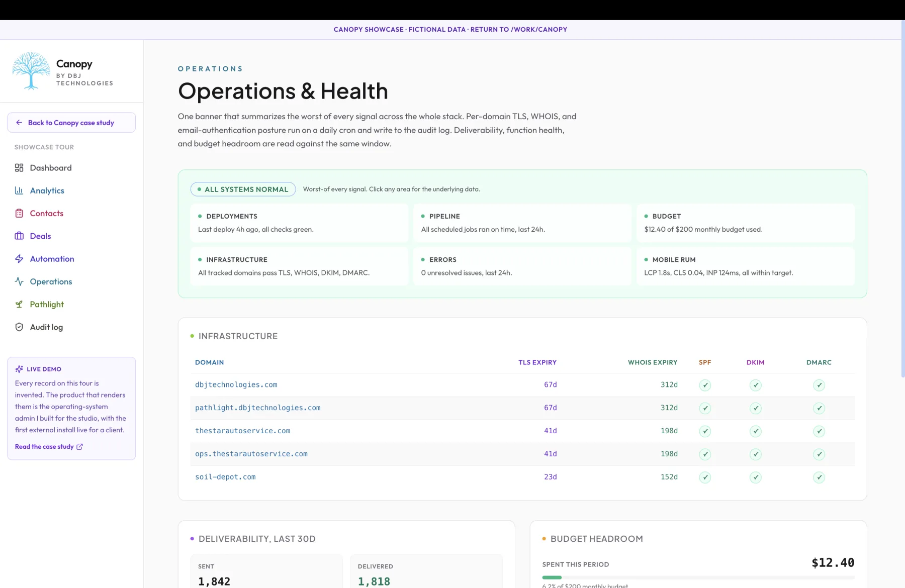Screen dimensions: 905x588
Task: Click the DOMAIN column header
Action: click(210, 362)
